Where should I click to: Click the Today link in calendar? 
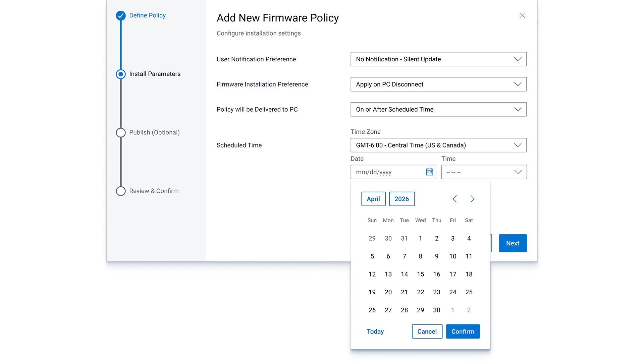point(375,331)
